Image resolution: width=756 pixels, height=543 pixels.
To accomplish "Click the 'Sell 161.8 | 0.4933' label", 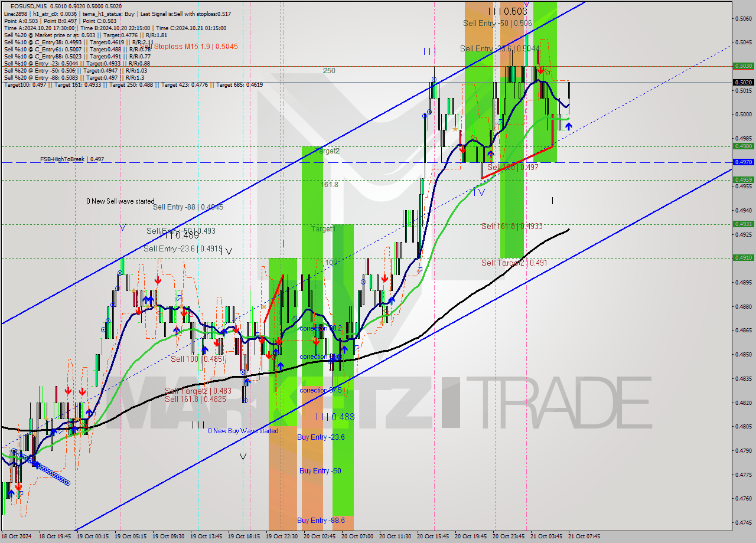I will pyautogui.click(x=511, y=226).
